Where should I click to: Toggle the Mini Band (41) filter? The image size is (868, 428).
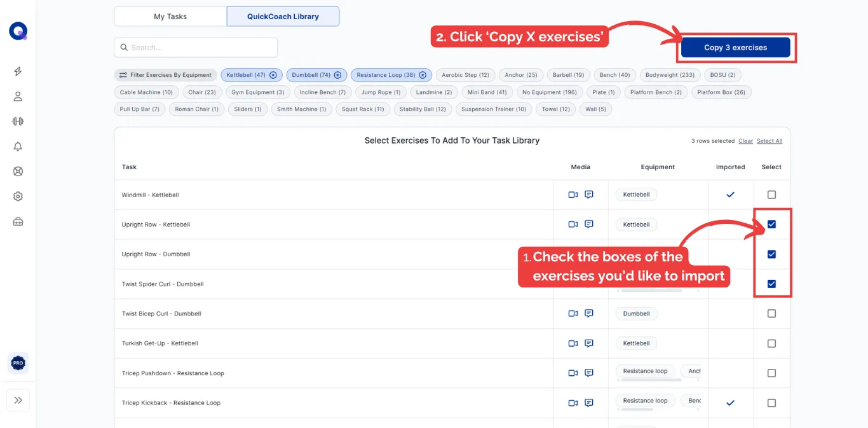487,92
